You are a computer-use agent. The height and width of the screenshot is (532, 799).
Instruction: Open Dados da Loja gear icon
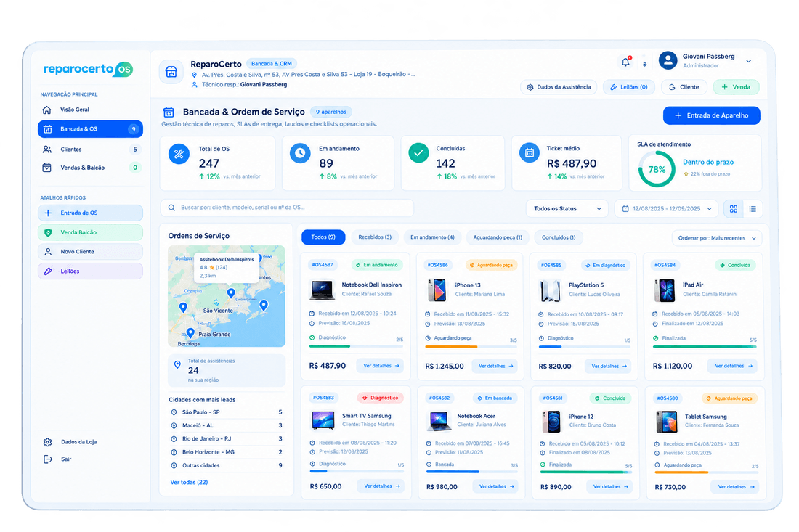(x=47, y=442)
